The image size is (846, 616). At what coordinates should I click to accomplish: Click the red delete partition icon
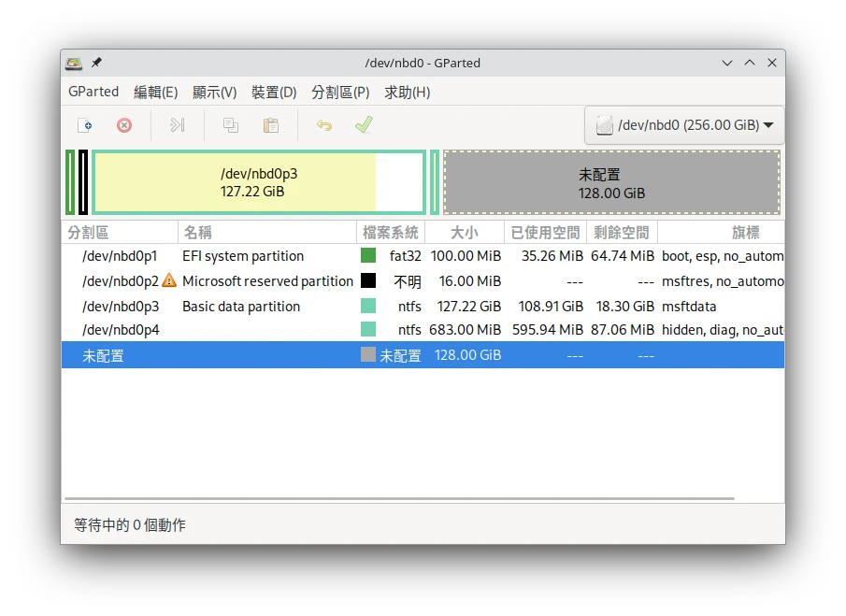pyautogui.click(x=124, y=125)
